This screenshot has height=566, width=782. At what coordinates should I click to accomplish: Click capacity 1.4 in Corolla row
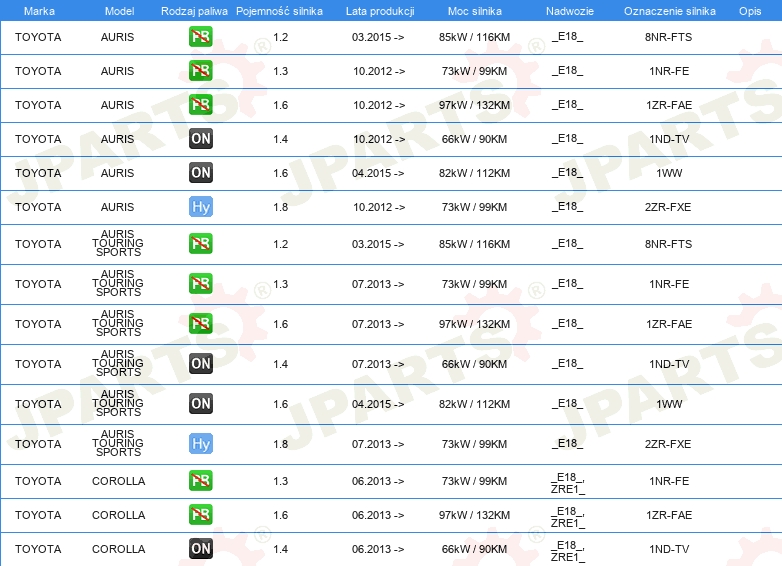click(280, 549)
